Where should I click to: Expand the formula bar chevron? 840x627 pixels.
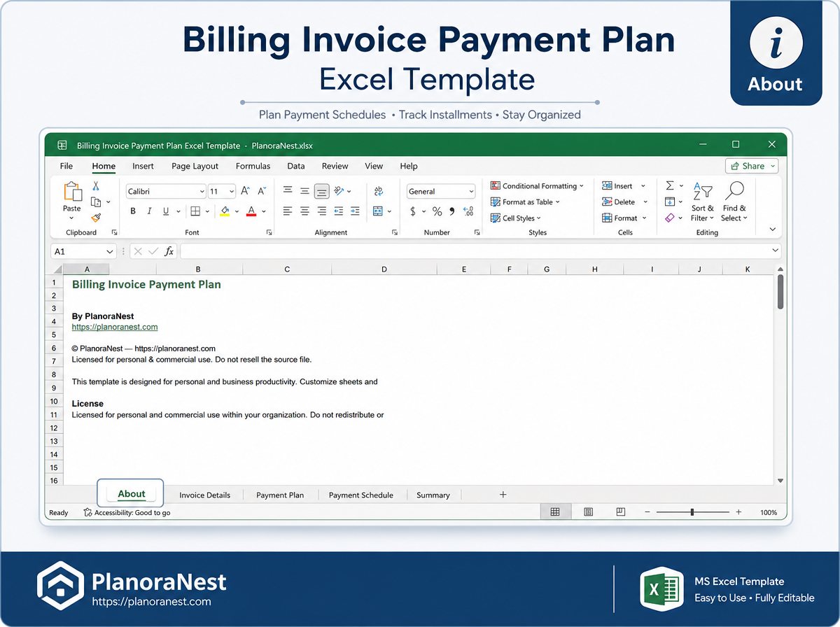pyautogui.click(x=775, y=251)
